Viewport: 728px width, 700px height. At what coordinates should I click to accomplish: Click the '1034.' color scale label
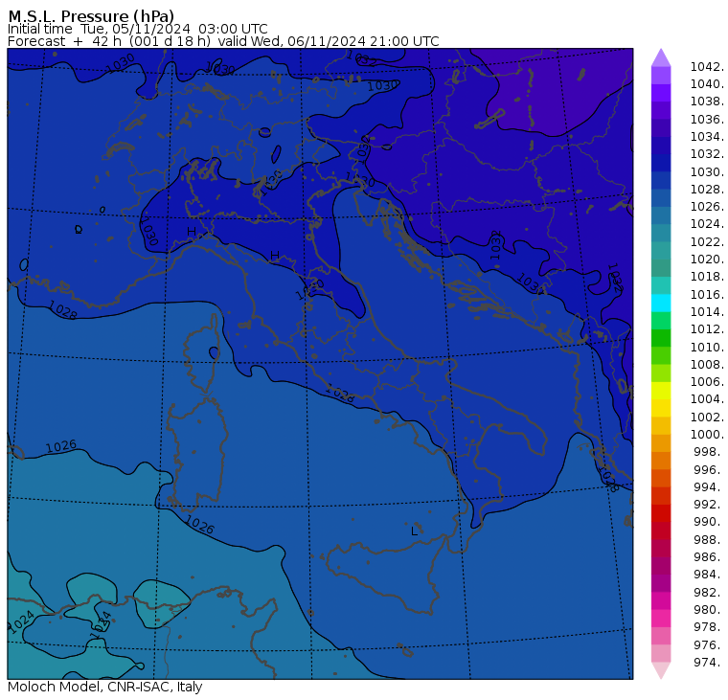pyautogui.click(x=707, y=137)
